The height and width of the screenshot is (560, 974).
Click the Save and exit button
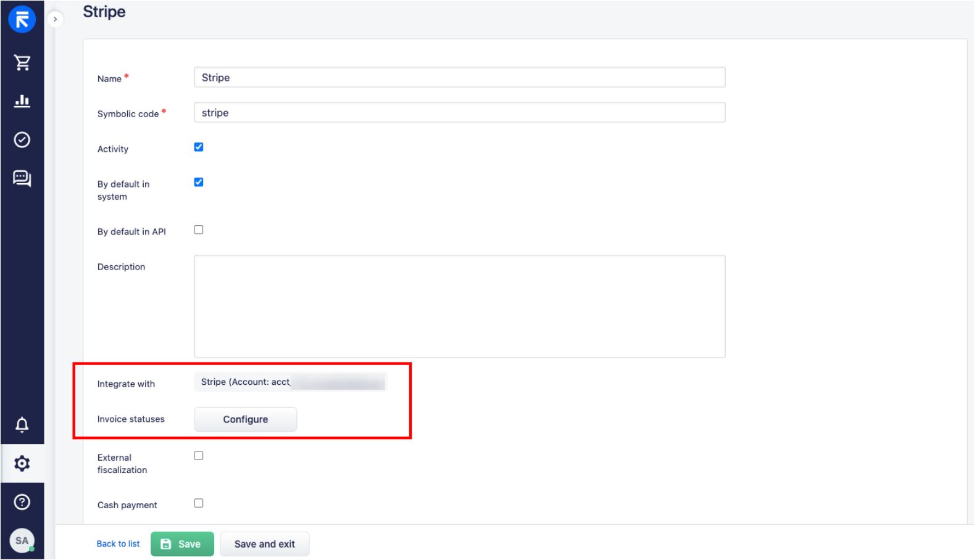(265, 544)
